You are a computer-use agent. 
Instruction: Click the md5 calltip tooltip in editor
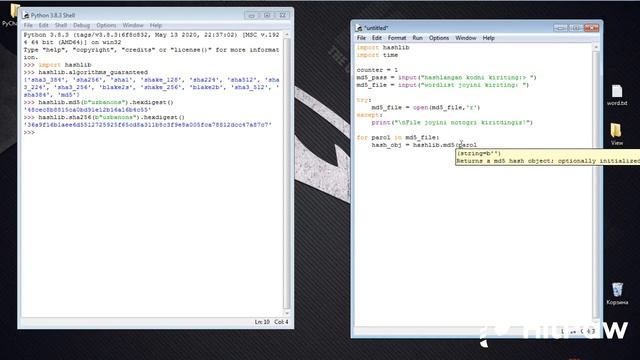[x=548, y=157]
